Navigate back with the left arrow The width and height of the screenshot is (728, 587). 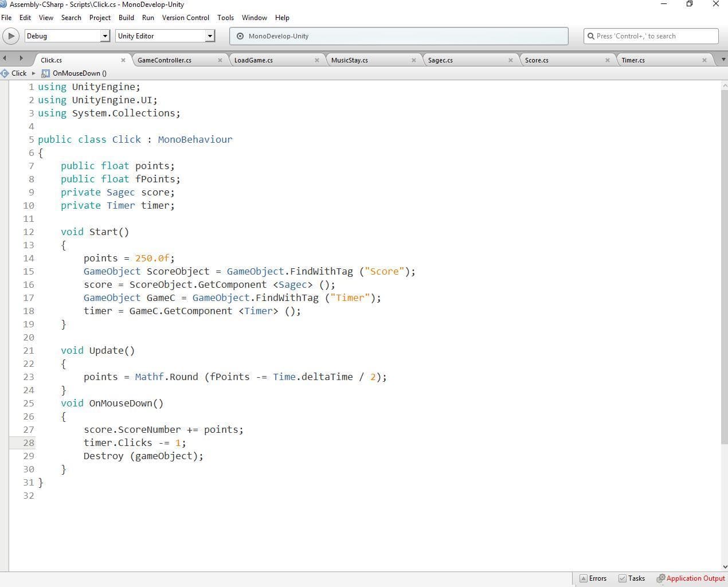click(5, 58)
